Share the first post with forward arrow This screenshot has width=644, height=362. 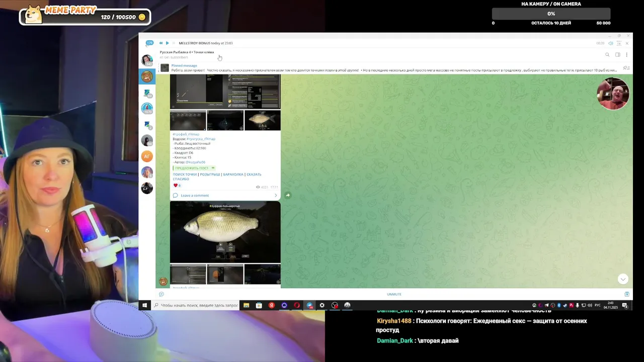pyautogui.click(x=288, y=195)
